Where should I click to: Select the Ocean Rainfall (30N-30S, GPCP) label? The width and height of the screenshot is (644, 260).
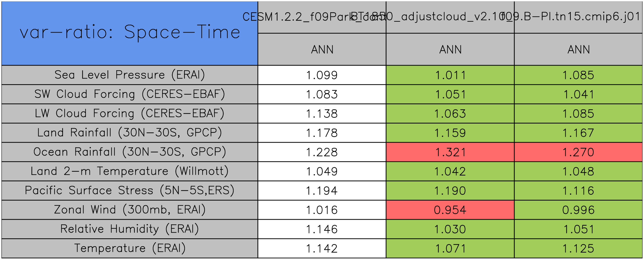click(130, 152)
